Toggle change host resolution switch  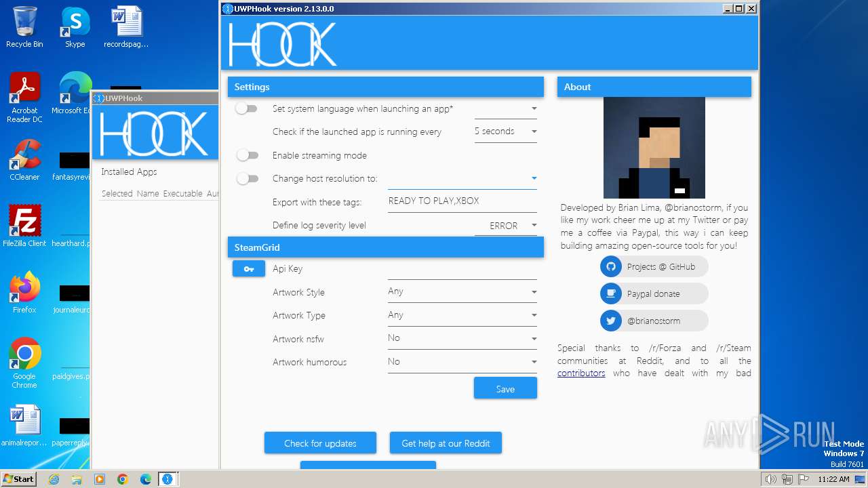coord(247,178)
